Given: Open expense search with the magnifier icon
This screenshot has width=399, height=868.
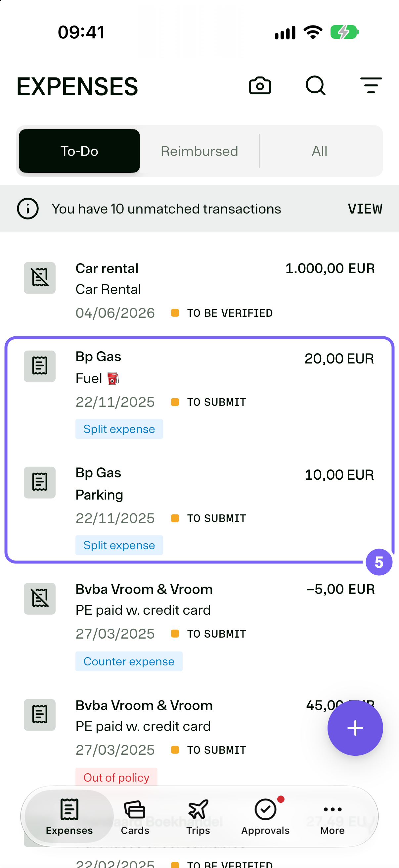Looking at the screenshot, I should tap(316, 86).
